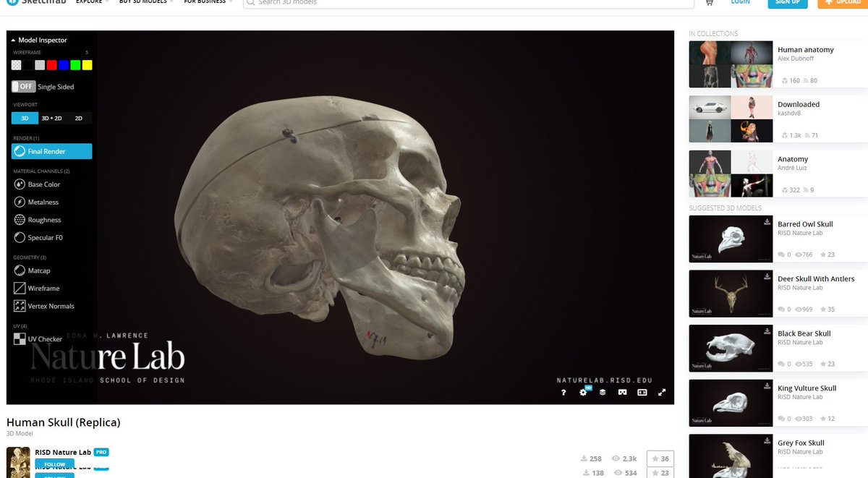This screenshot has height=478, width=868.
Task: Click the RISD Nature Lab author name
Action: (x=61, y=452)
